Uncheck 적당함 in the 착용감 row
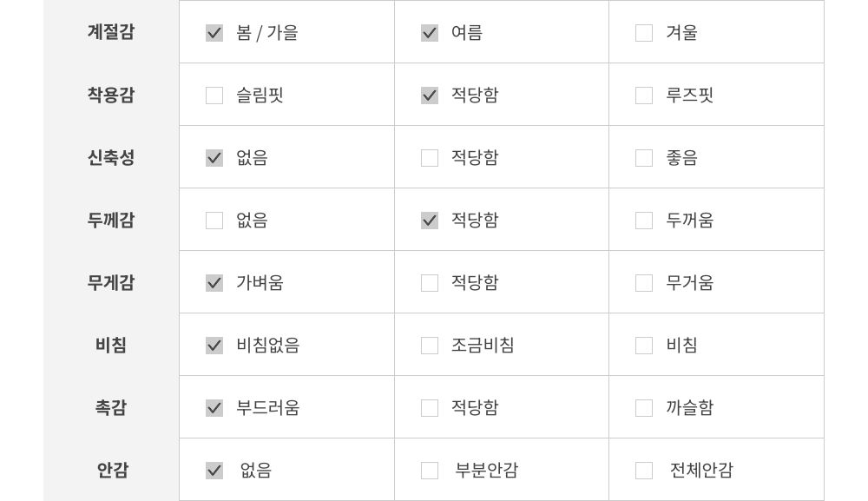 430,96
